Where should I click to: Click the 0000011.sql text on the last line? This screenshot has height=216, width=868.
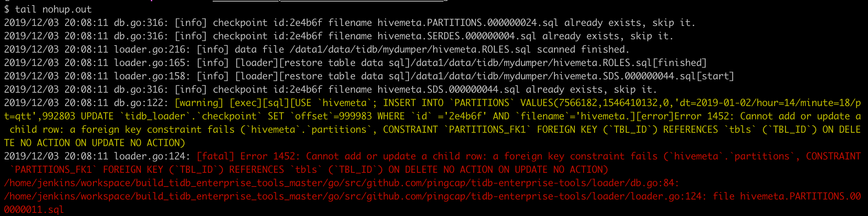point(34,210)
